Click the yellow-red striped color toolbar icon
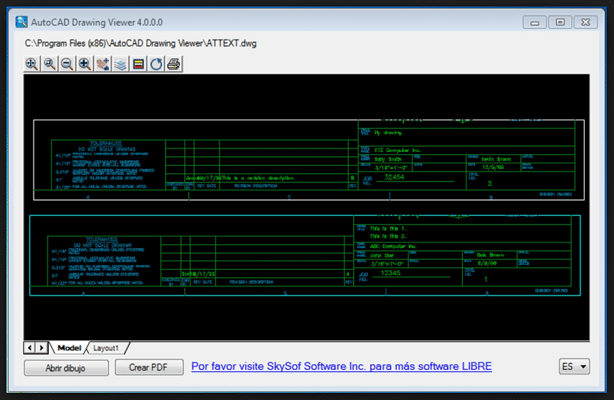Image resolution: width=614 pixels, height=400 pixels. click(x=138, y=64)
